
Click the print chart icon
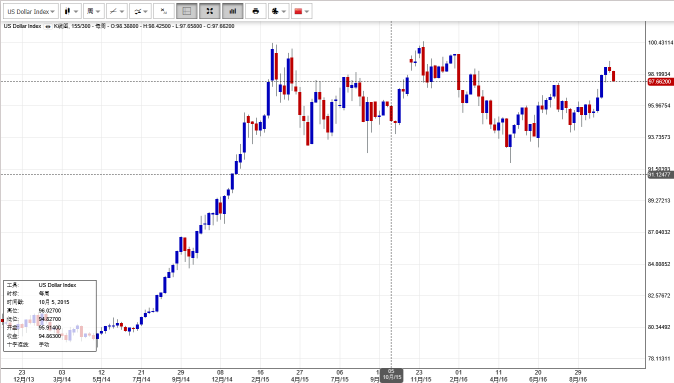[x=256, y=11]
